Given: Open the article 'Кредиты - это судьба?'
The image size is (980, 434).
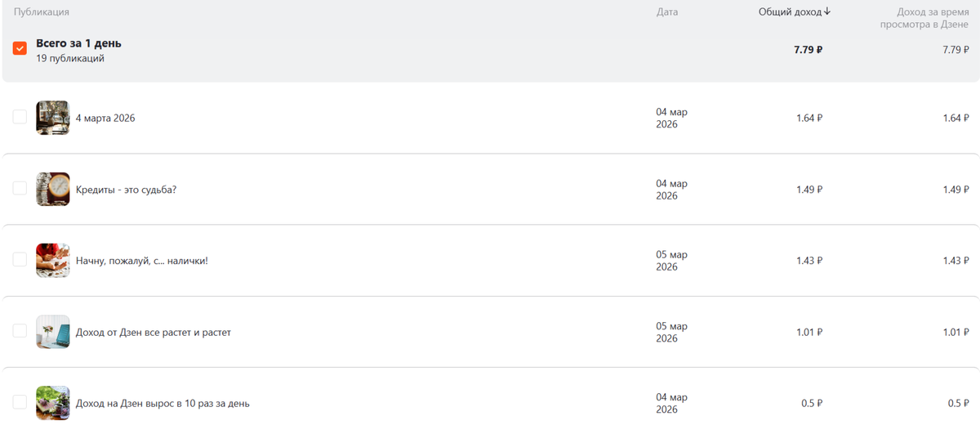Looking at the screenshot, I should (126, 190).
